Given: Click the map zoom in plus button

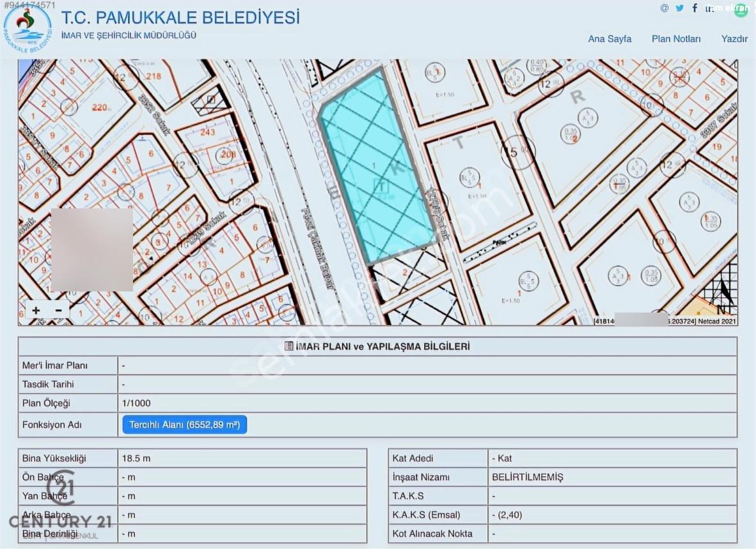Looking at the screenshot, I should click(36, 310).
